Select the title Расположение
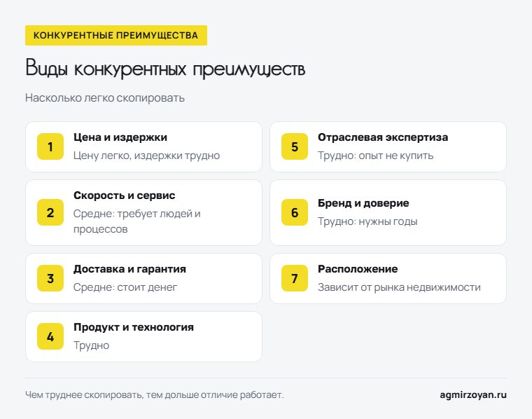532x419 pixels. click(x=358, y=269)
